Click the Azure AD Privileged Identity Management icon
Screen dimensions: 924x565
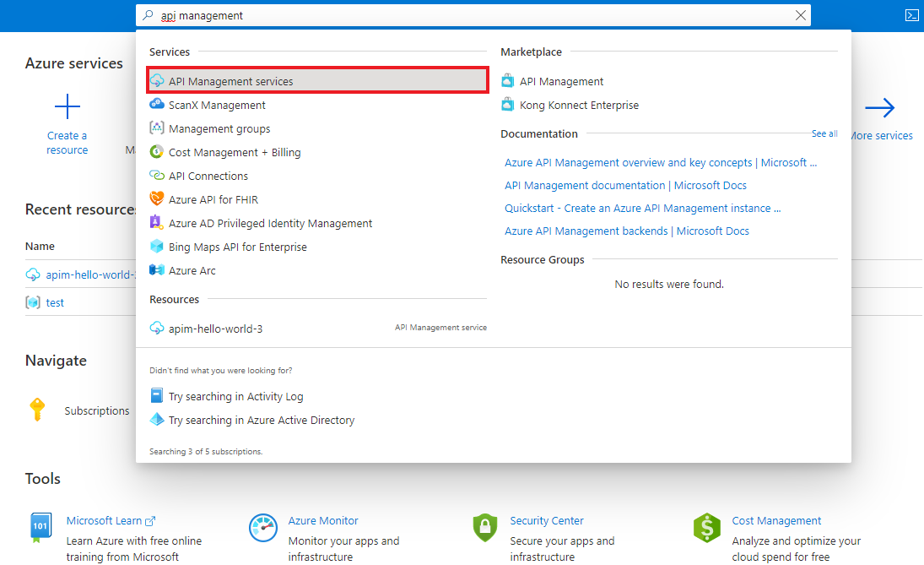tap(158, 223)
